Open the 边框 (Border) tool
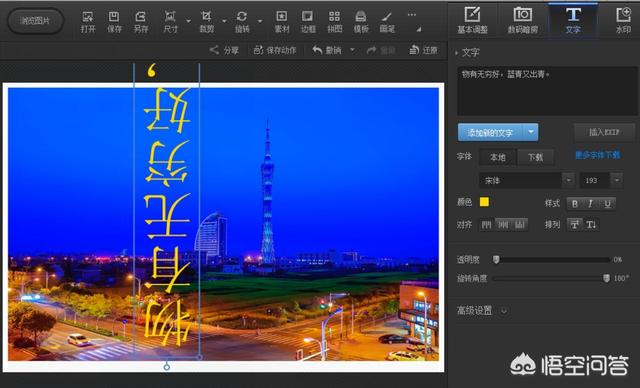Viewport: 640px width, 388px height. 308,22
